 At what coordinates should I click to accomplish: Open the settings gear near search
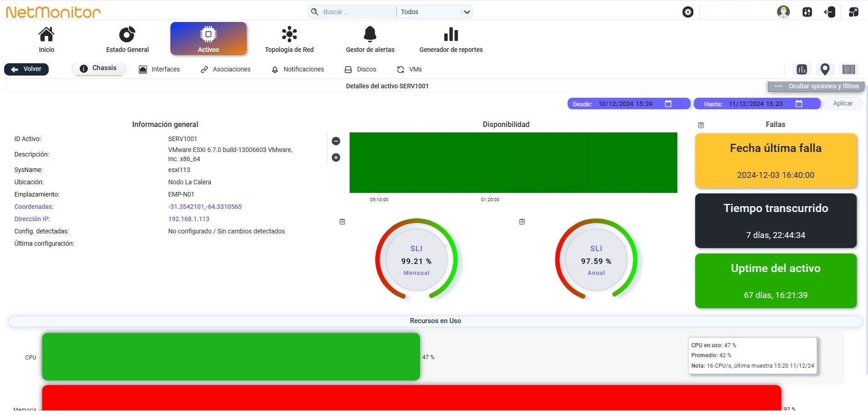(x=688, y=12)
